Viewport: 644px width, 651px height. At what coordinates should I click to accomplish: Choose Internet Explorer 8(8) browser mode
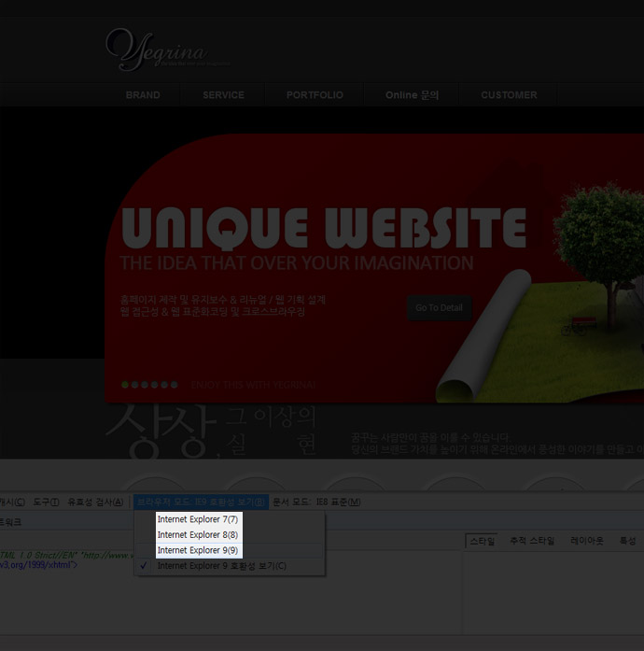point(198,535)
